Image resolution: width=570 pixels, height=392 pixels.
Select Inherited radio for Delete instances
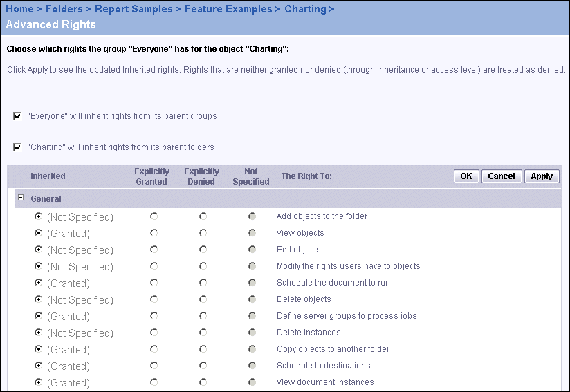coord(38,333)
